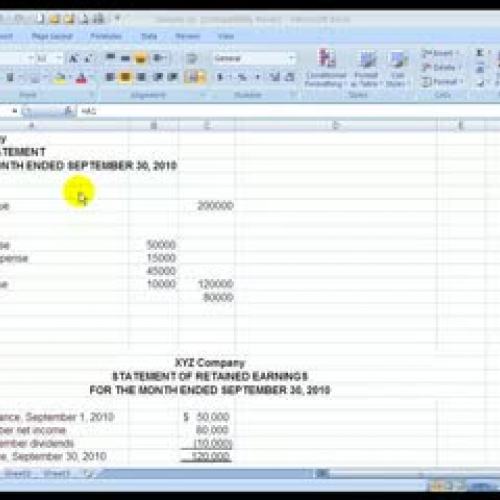Click the zoom level percentage in status bar

pyautogui.click(x=482, y=487)
